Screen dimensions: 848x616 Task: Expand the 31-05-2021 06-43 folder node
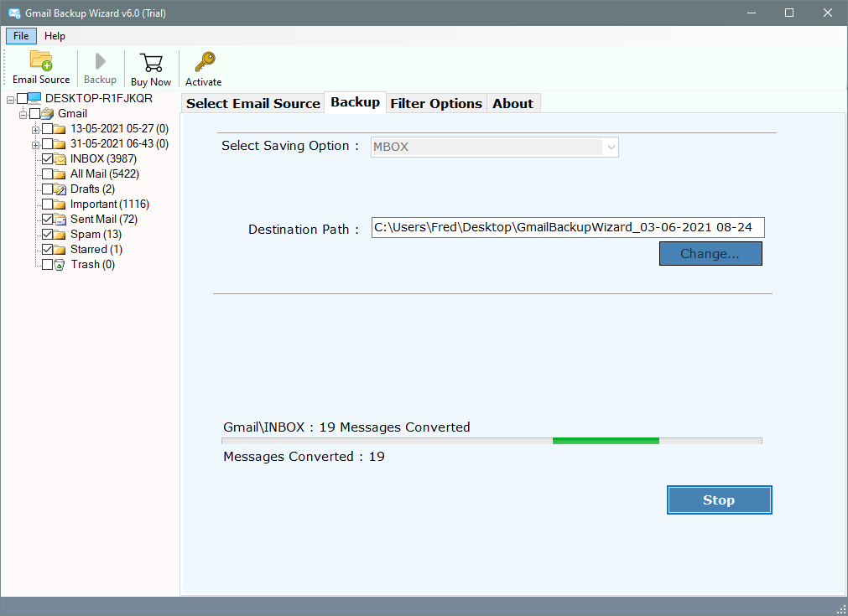click(x=35, y=145)
